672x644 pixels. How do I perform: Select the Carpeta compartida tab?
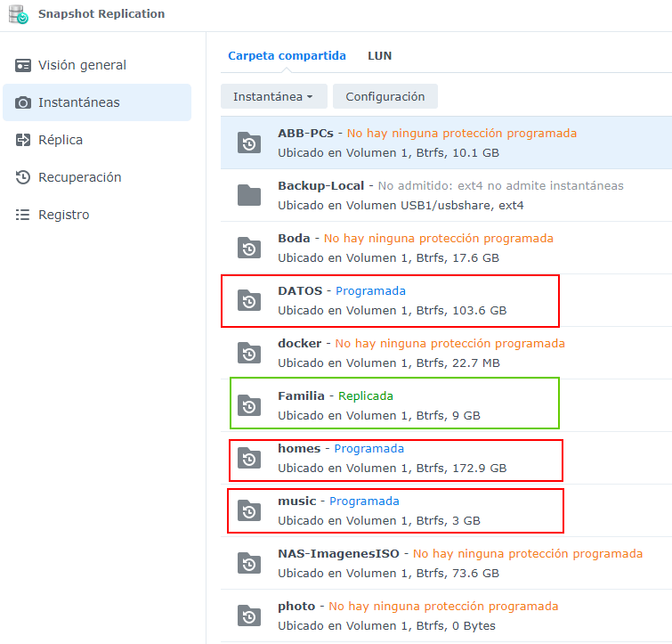click(287, 55)
